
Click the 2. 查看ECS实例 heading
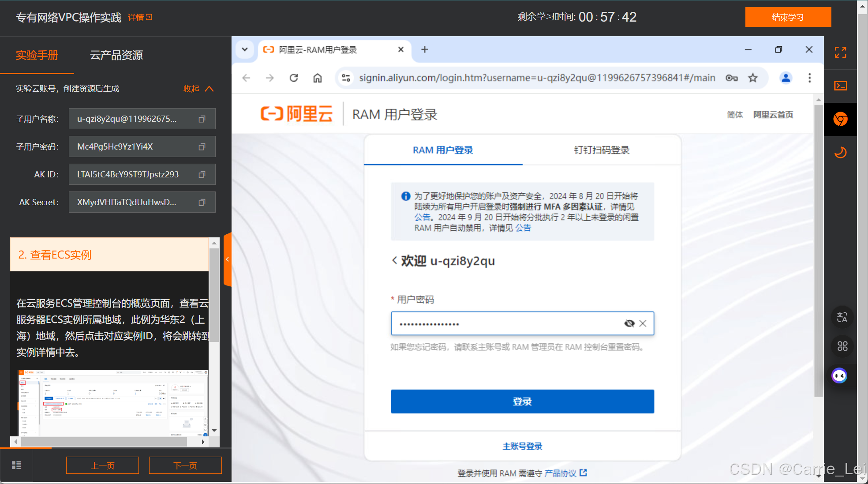pyautogui.click(x=55, y=255)
